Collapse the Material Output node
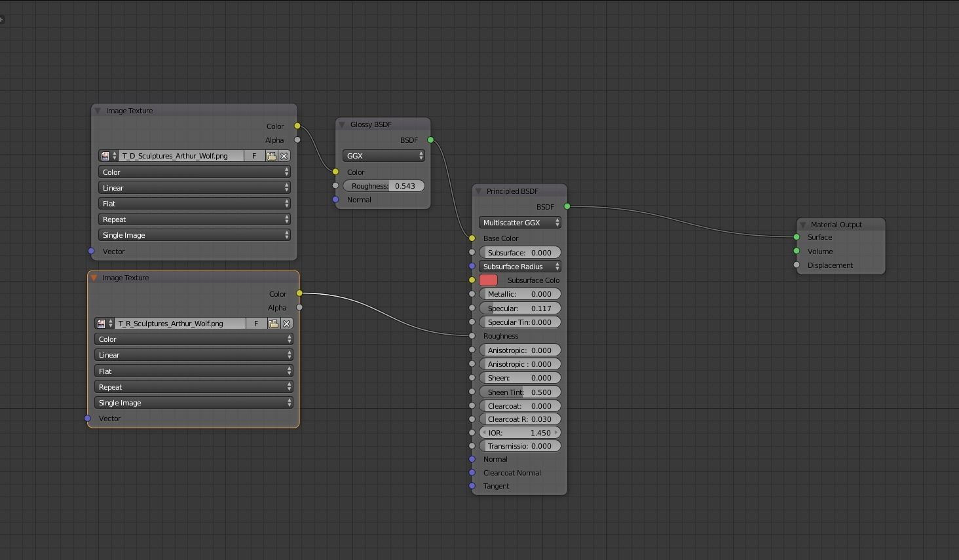Screen dimensions: 959x560 tap(803, 225)
